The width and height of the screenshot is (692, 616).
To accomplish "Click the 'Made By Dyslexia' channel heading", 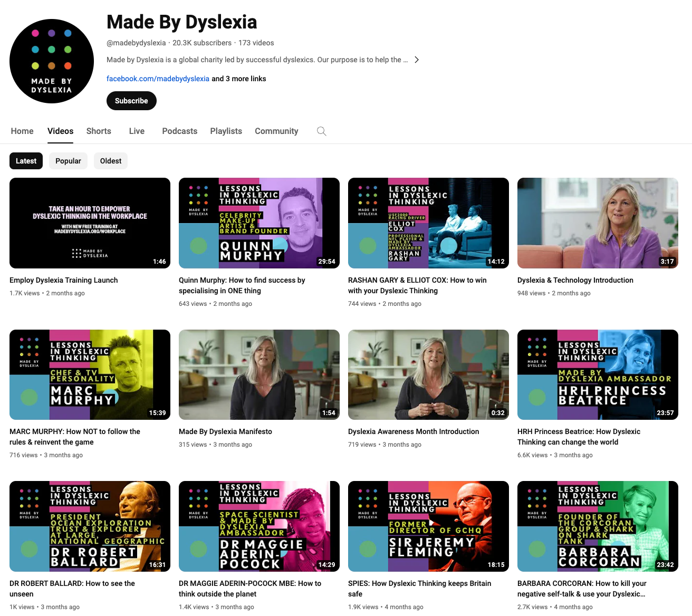I will click(181, 22).
